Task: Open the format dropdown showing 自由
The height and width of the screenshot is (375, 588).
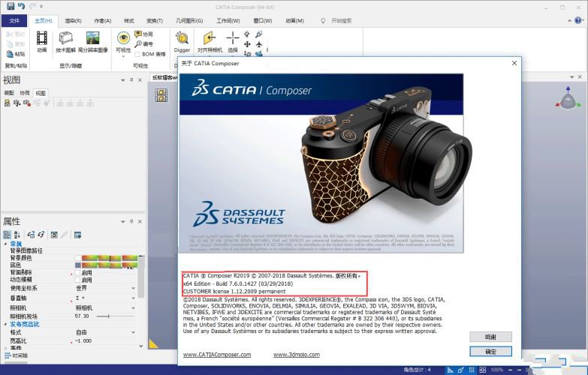Action: (133, 332)
